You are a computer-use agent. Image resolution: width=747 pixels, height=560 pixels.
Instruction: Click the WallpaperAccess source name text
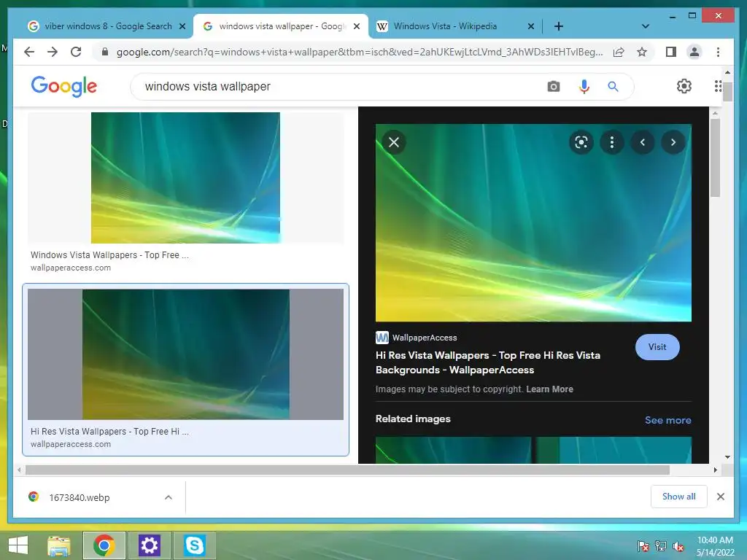(425, 338)
